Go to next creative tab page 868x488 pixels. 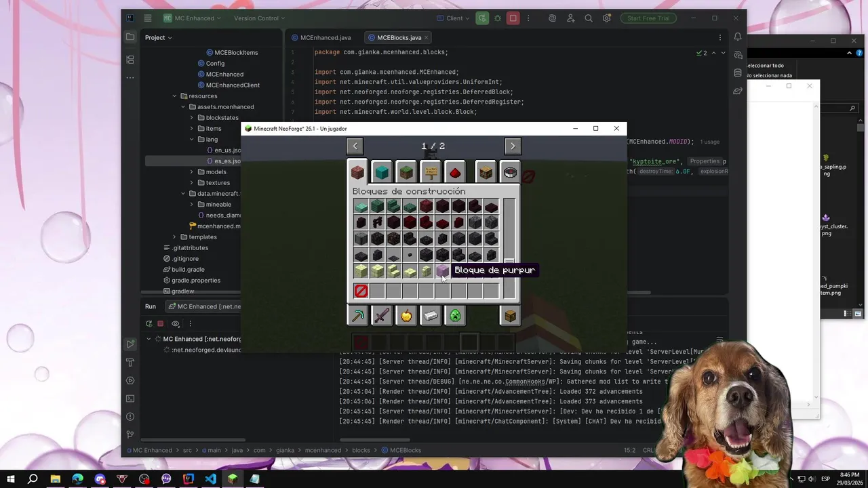click(x=513, y=146)
